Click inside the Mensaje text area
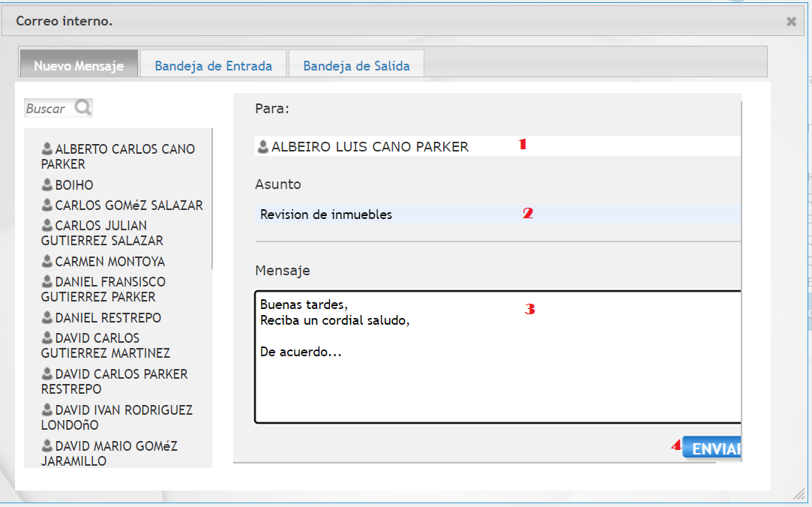812x507 pixels. coord(495,375)
